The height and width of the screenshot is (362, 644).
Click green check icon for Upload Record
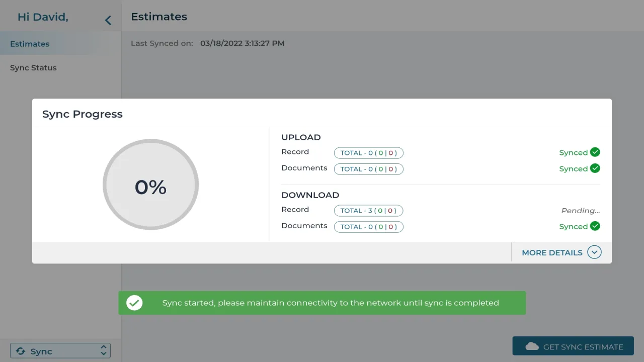(x=595, y=152)
